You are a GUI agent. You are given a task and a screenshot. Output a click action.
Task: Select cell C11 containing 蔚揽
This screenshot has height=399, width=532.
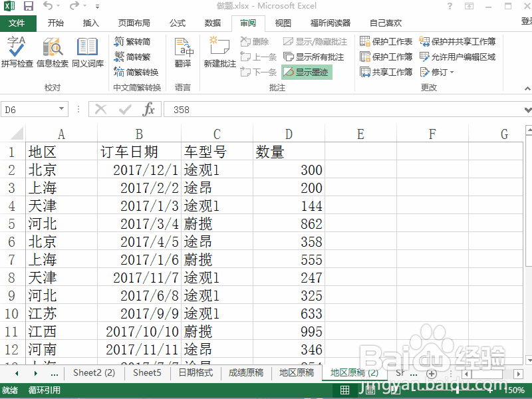pyautogui.click(x=217, y=331)
